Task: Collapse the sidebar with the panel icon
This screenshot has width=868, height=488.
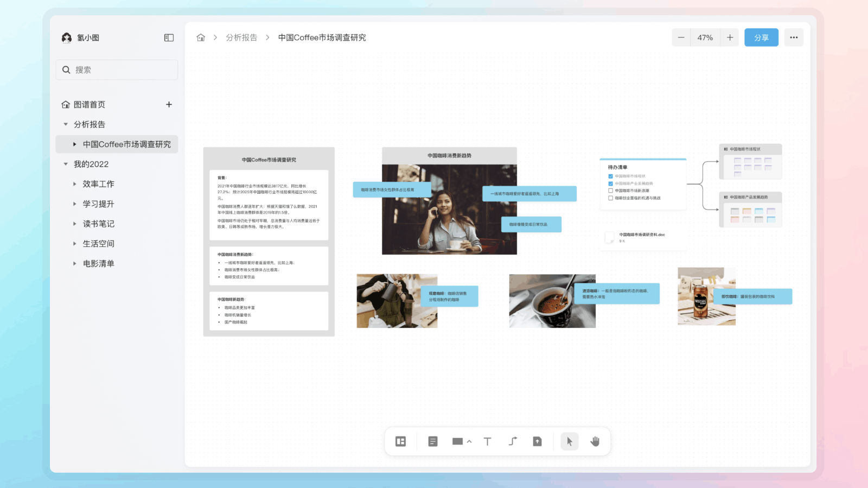Action: [169, 37]
